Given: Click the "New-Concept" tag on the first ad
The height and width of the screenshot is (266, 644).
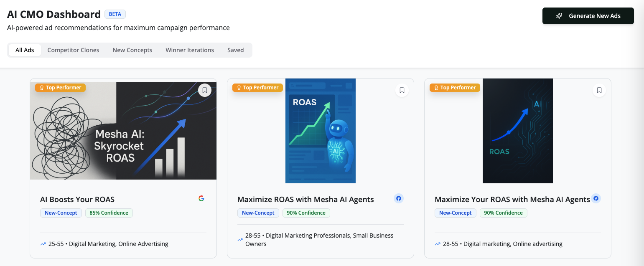Looking at the screenshot, I should coord(61,213).
